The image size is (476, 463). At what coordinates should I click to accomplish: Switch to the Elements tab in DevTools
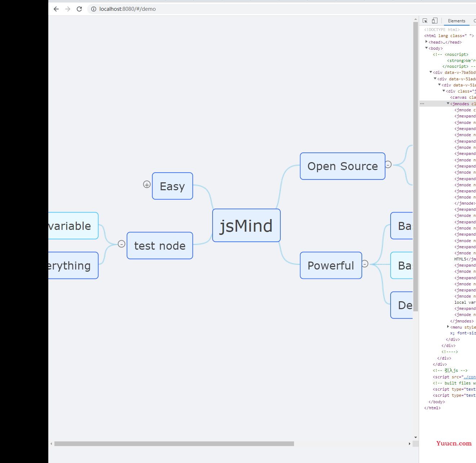click(x=457, y=21)
